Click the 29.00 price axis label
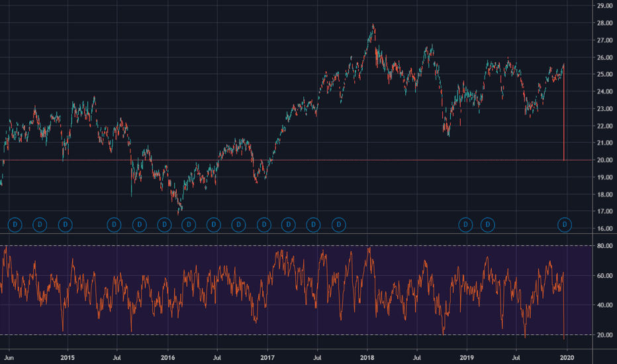The image size is (617, 364). (605, 5)
